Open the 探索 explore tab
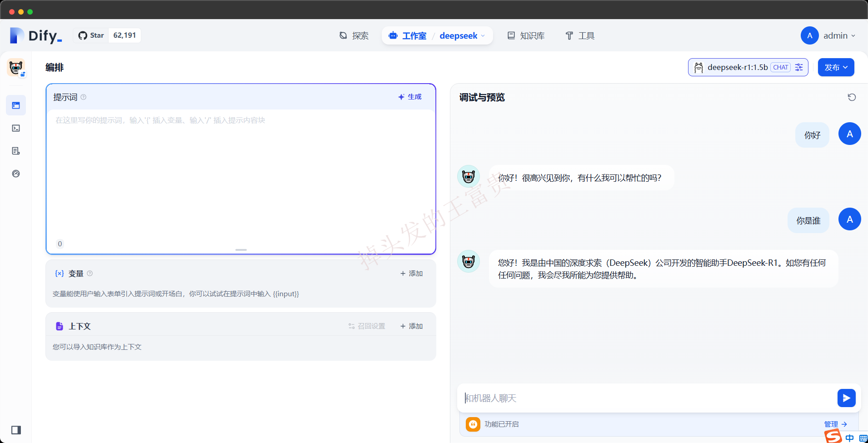This screenshot has height=443, width=868. 354,35
